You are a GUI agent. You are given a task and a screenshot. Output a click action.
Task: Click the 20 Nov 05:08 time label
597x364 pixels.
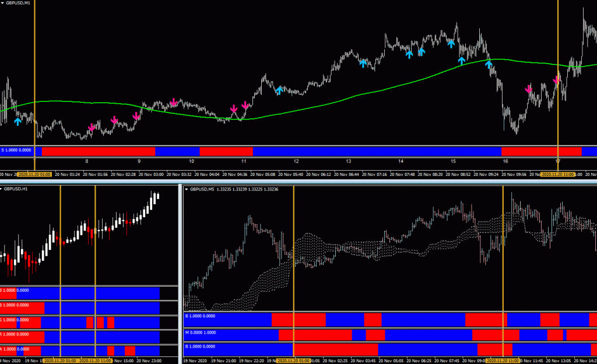coord(263,175)
